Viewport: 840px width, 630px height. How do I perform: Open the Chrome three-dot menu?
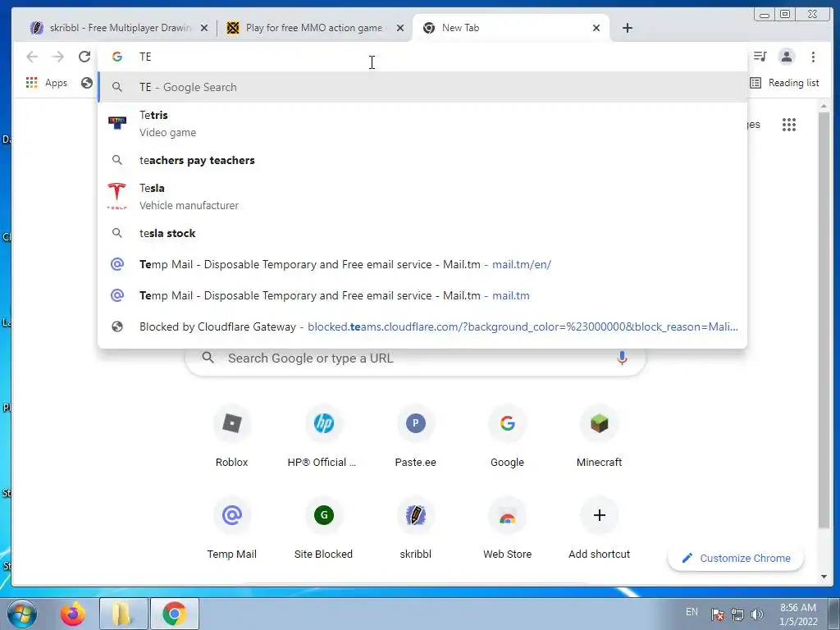[813, 57]
